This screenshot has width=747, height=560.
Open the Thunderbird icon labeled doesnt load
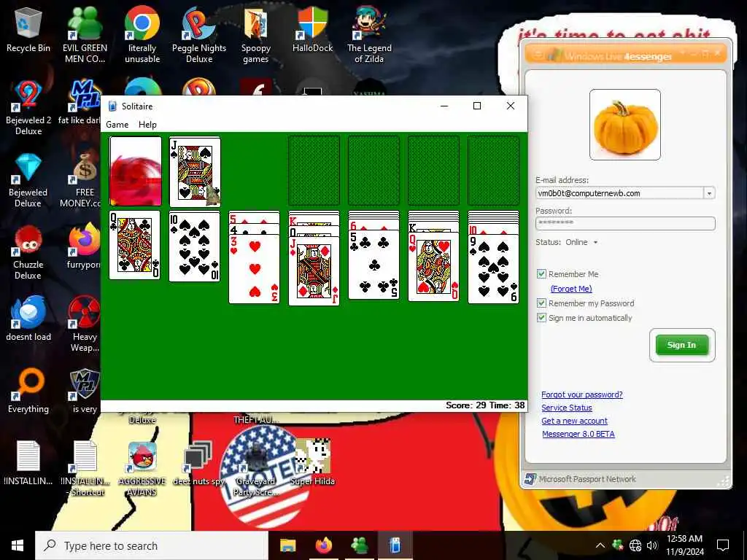pos(28,319)
